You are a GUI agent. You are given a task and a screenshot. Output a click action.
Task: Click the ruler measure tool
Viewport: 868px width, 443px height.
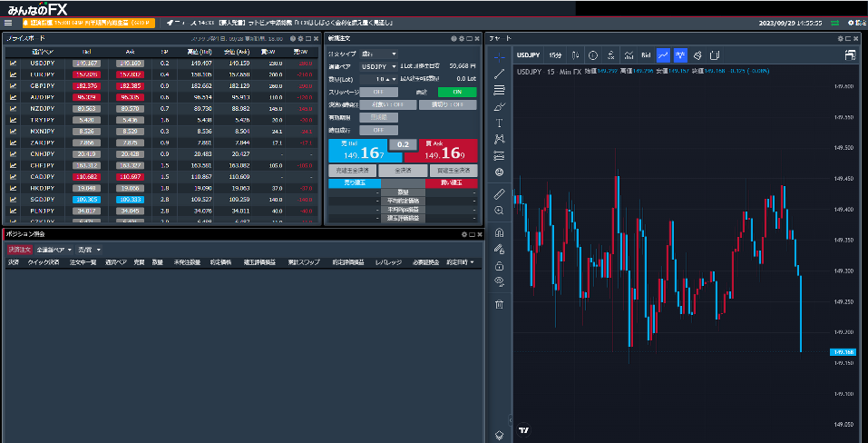click(x=499, y=194)
